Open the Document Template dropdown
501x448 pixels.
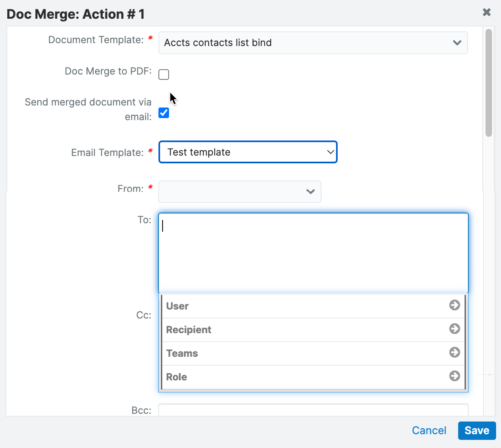pos(313,42)
